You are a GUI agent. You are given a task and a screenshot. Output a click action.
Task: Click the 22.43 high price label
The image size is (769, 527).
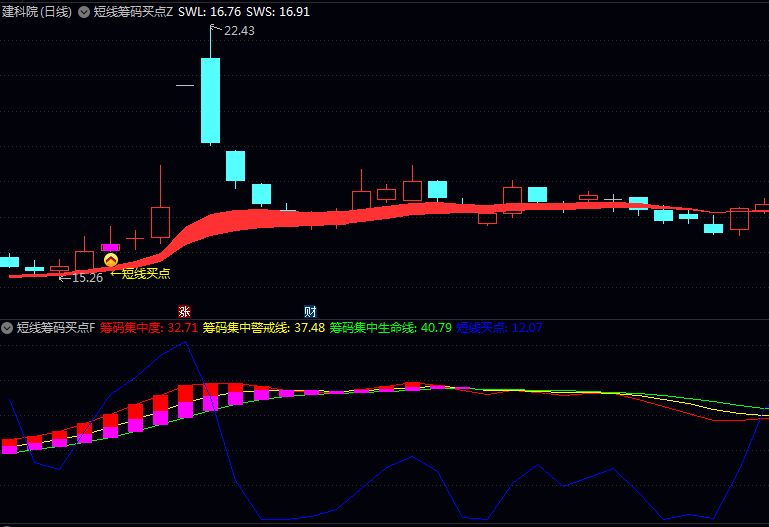click(x=239, y=30)
